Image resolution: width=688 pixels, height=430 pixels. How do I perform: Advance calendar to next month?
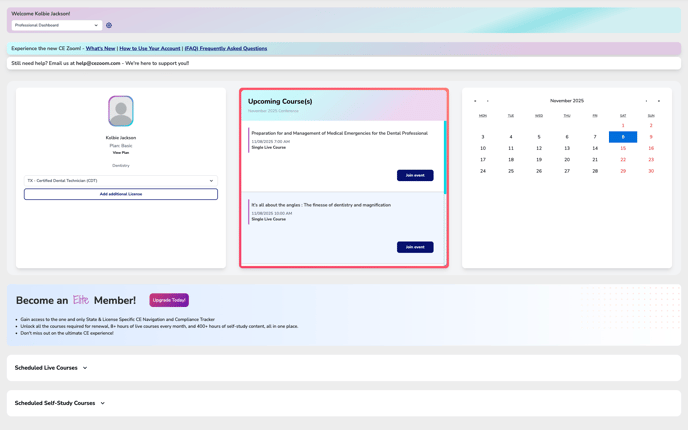(x=646, y=101)
